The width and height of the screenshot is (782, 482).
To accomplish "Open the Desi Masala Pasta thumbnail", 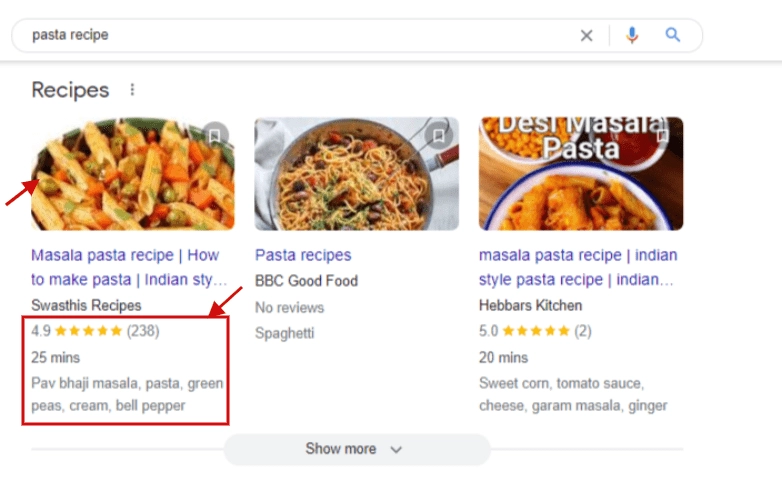I will (581, 174).
